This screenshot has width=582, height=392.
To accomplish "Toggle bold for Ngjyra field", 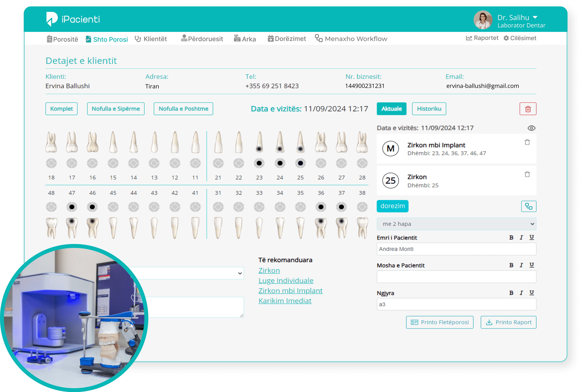I will (x=511, y=293).
